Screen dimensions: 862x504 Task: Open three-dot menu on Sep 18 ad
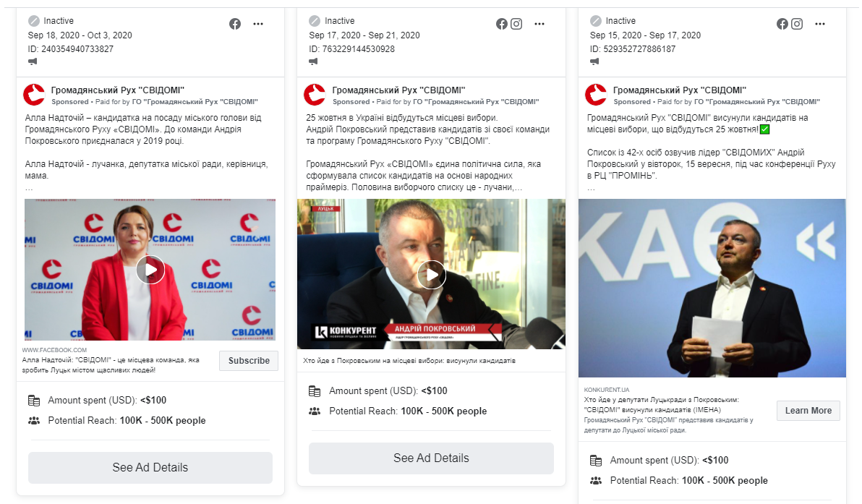(258, 24)
